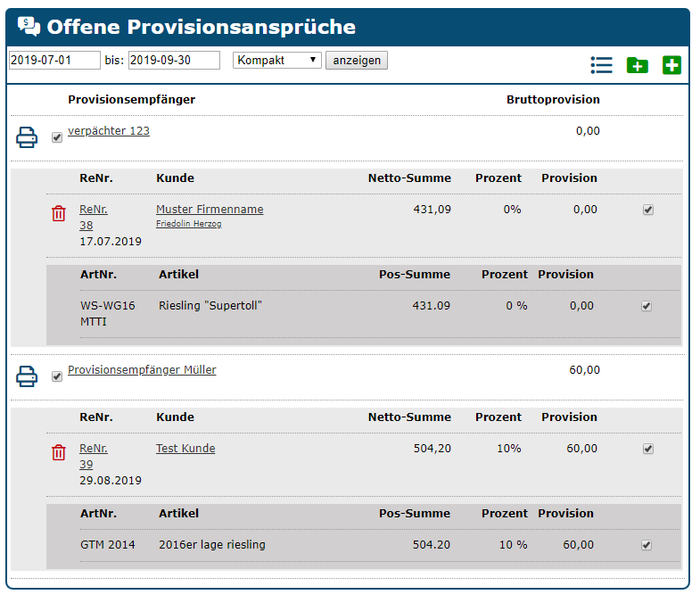Click the end date field 2019-09-30
This screenshot has width=700, height=611.
pyautogui.click(x=174, y=60)
